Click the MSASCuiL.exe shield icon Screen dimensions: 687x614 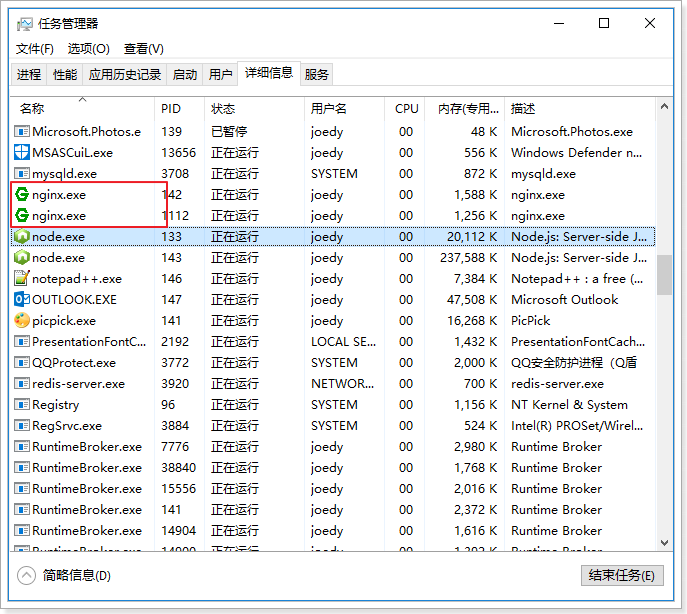tap(21, 153)
